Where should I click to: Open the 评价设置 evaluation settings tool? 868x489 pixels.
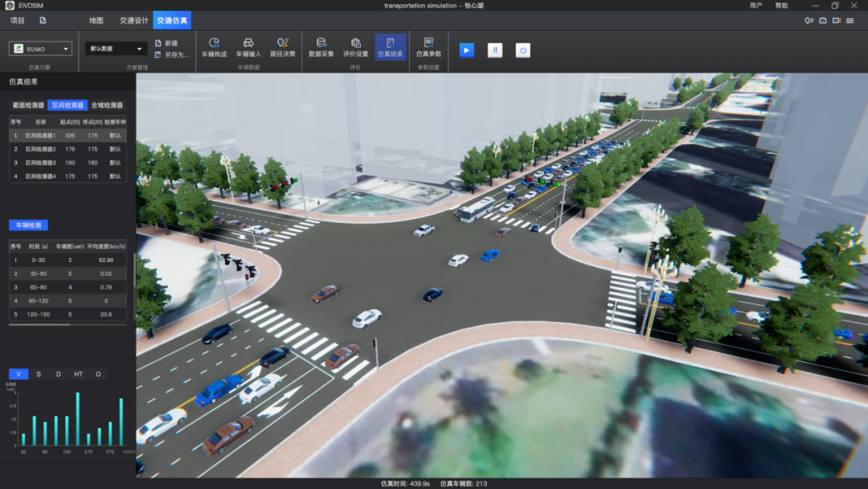tap(355, 47)
